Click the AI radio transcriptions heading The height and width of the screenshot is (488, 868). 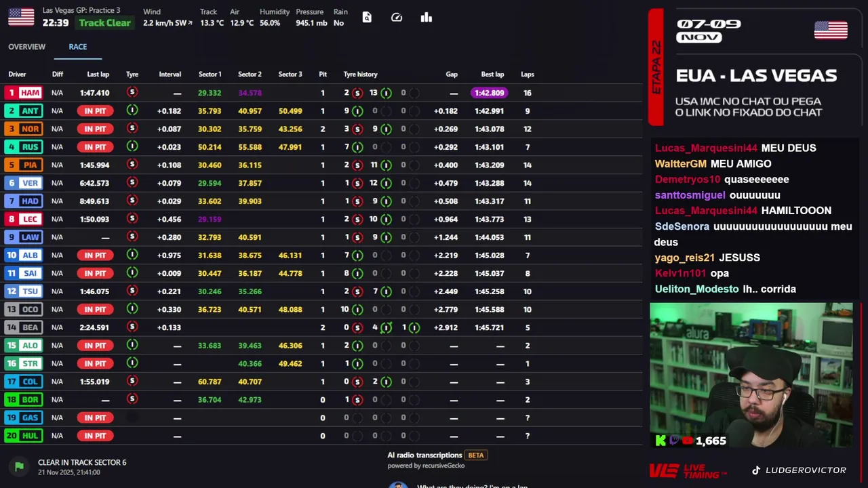coord(425,455)
